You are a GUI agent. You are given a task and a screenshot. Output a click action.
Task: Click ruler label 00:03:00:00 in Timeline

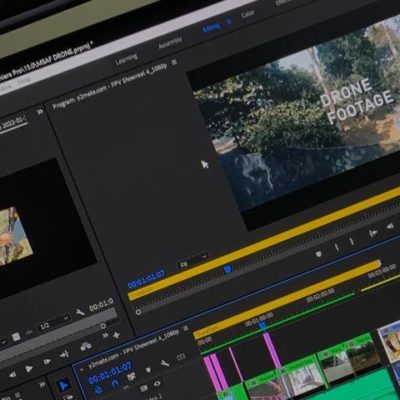[x=382, y=272]
